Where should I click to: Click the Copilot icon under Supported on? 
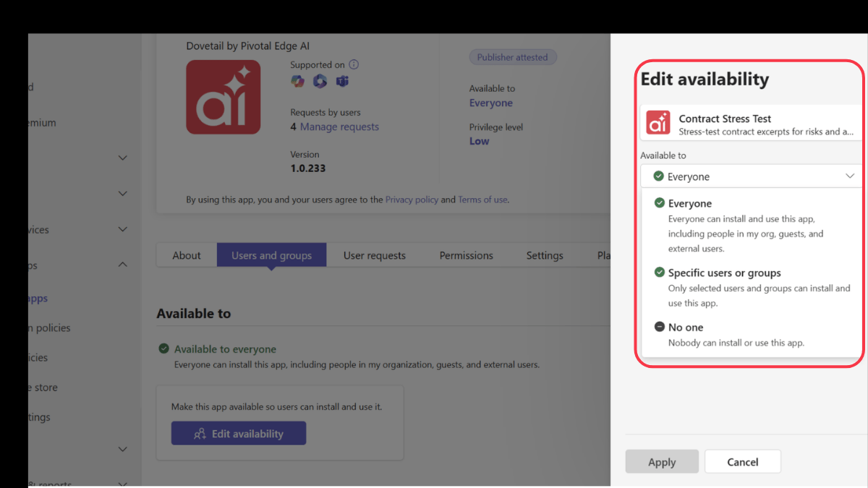tap(297, 81)
